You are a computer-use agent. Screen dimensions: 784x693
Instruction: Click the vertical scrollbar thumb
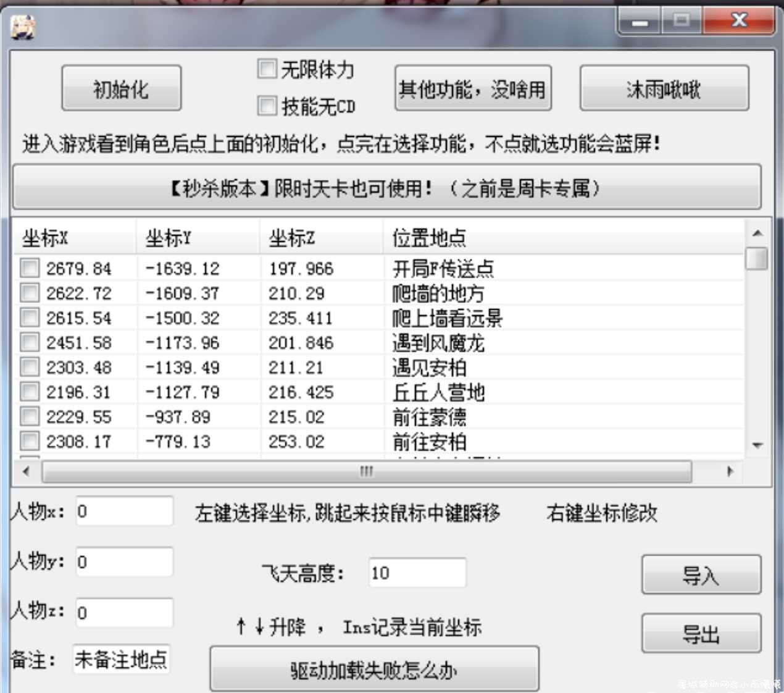pos(757,258)
